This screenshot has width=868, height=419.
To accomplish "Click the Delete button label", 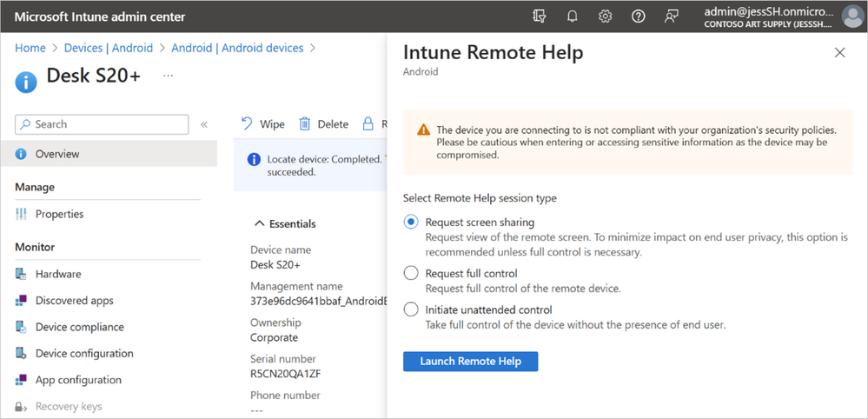I will coord(333,124).
